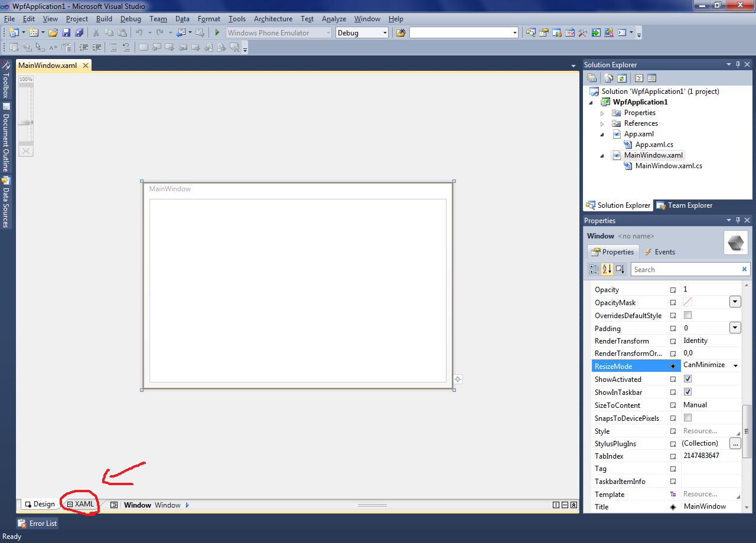Refresh Solution Explorer with the refresh icon

coord(622,78)
